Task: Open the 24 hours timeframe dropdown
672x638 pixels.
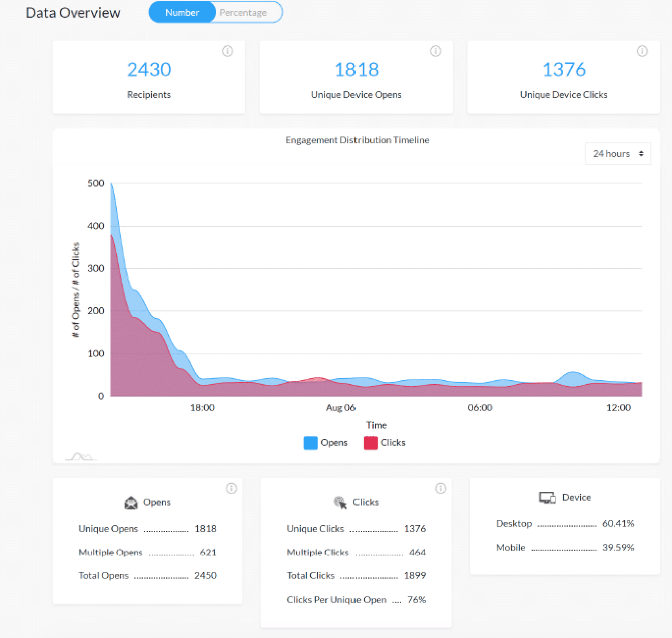Action: pyautogui.click(x=618, y=154)
